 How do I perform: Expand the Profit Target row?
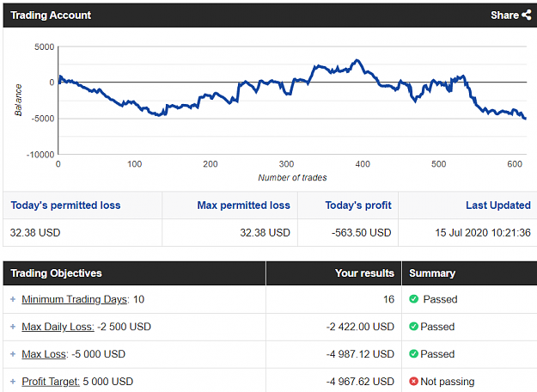[x=13, y=382]
